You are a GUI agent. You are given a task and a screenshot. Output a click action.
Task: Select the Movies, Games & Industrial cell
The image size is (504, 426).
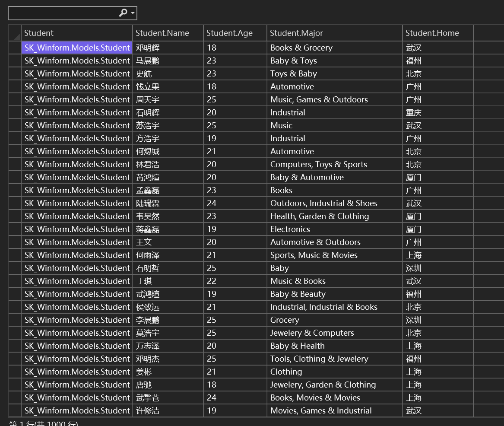coord(335,410)
